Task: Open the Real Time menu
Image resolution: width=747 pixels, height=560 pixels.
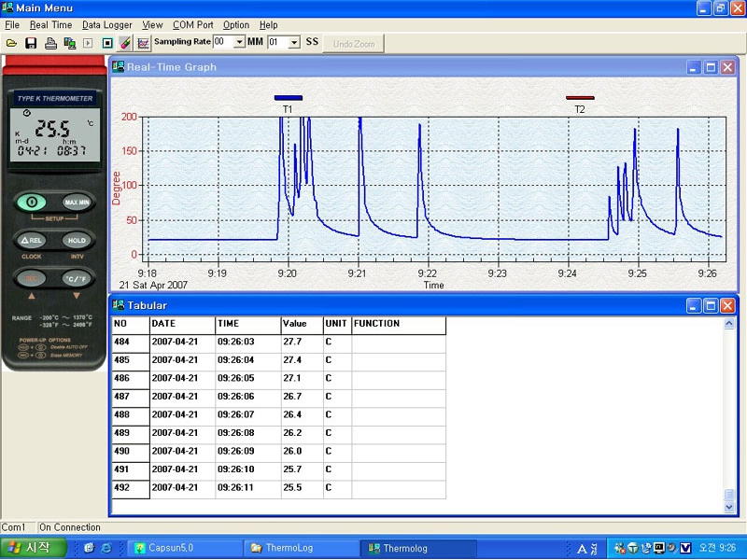Action: click(x=50, y=25)
